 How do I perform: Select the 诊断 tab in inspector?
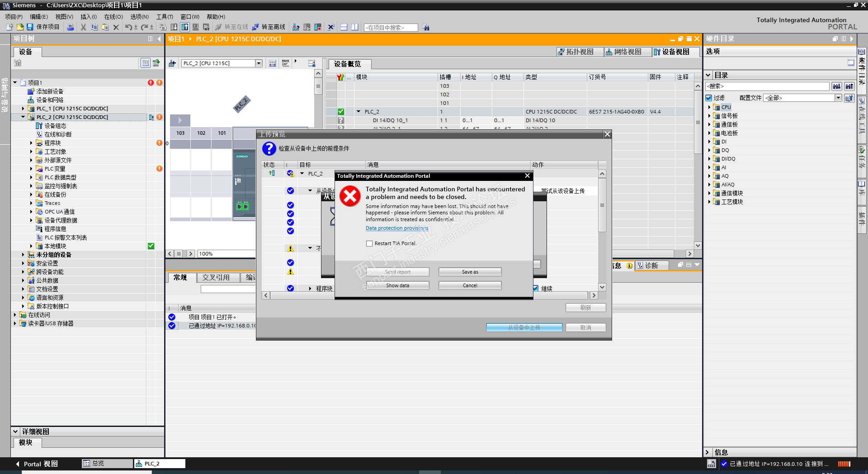point(651,265)
